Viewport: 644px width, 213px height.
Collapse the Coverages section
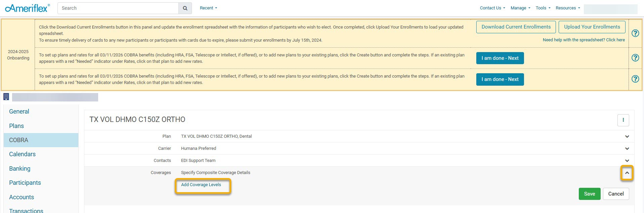coord(627,173)
